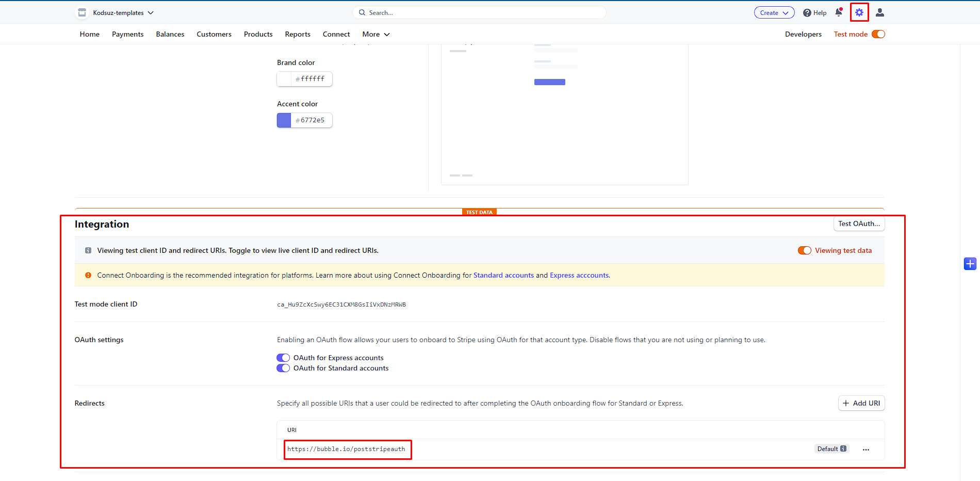Open Standard accounts link
The width and height of the screenshot is (980, 481).
click(503, 275)
